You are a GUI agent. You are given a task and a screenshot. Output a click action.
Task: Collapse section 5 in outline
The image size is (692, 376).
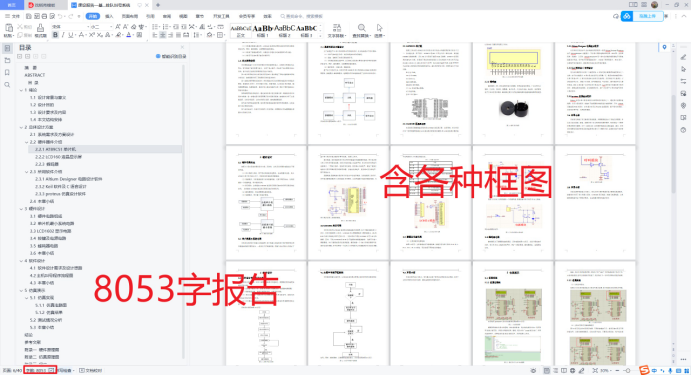(21, 290)
